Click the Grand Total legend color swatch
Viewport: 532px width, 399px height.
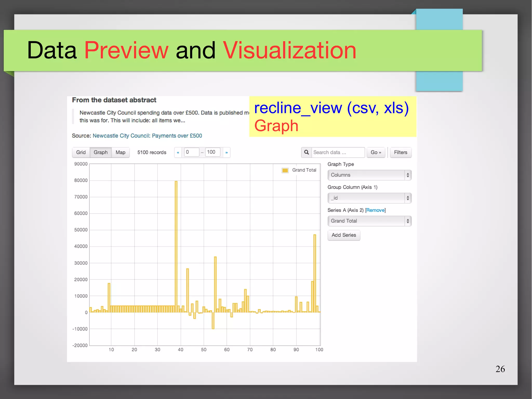pos(285,170)
